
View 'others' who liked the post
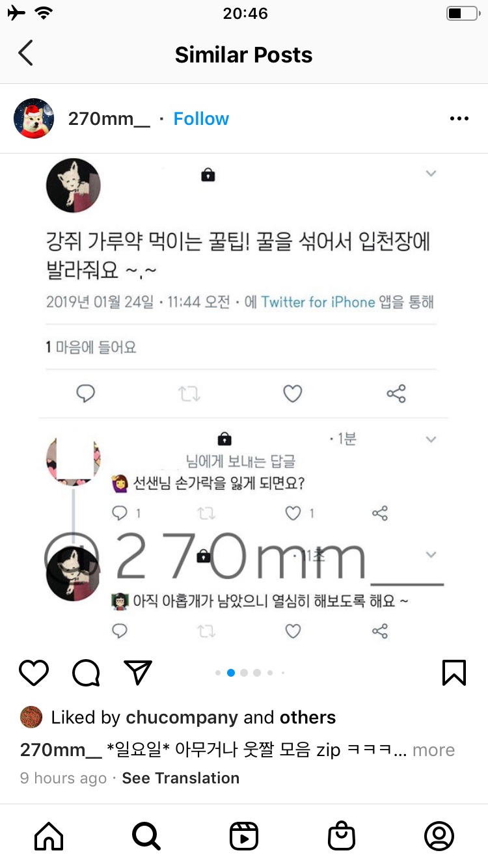pos(308,718)
